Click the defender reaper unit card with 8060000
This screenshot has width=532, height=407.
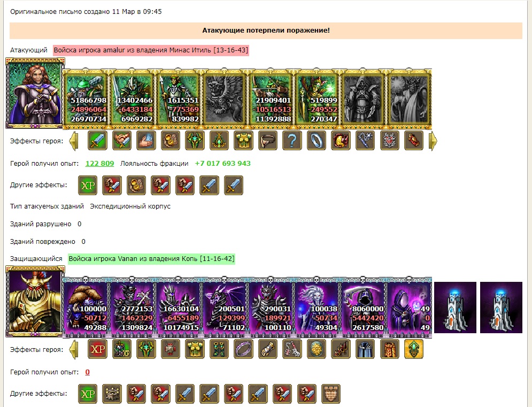[363, 307]
